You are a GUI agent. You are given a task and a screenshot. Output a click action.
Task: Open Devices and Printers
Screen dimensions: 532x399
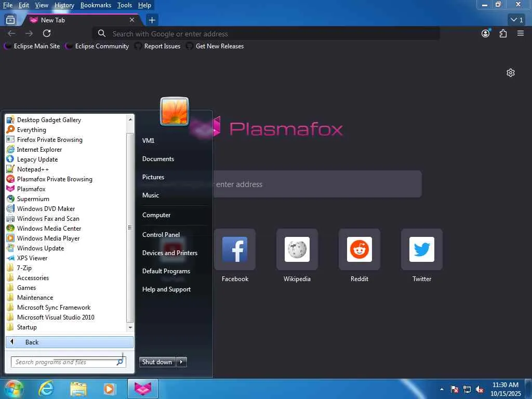[170, 253]
